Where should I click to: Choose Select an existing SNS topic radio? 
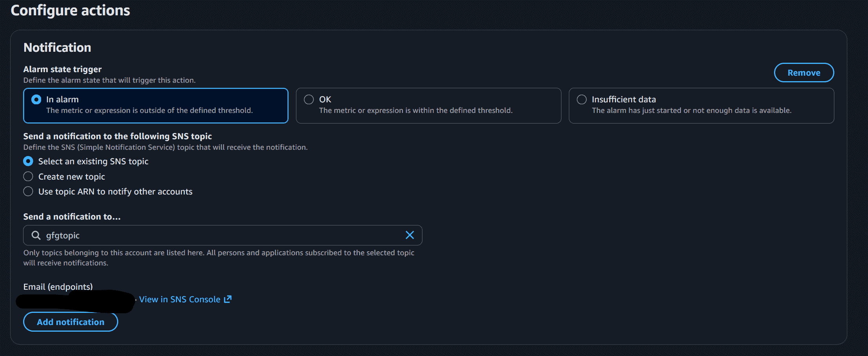click(28, 161)
